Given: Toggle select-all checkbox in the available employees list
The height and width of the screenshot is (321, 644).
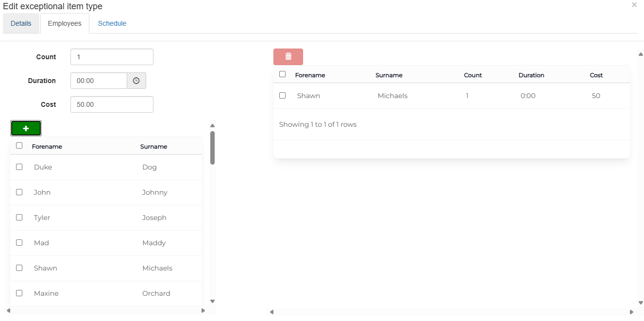Looking at the screenshot, I should [x=19, y=145].
